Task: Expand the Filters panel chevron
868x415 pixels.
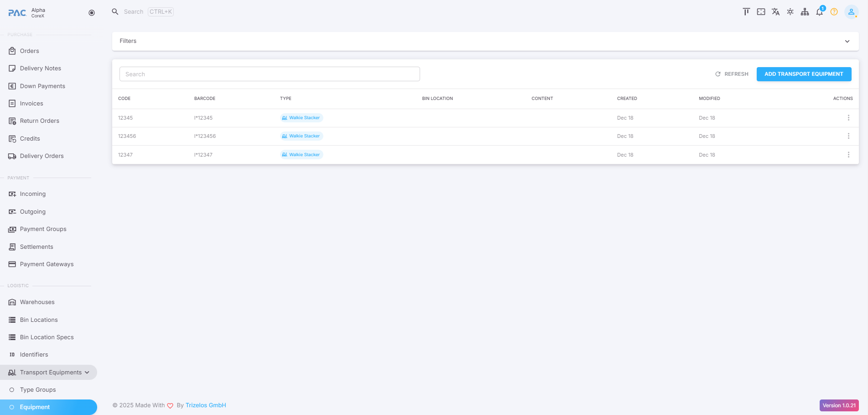Action: coord(847,41)
